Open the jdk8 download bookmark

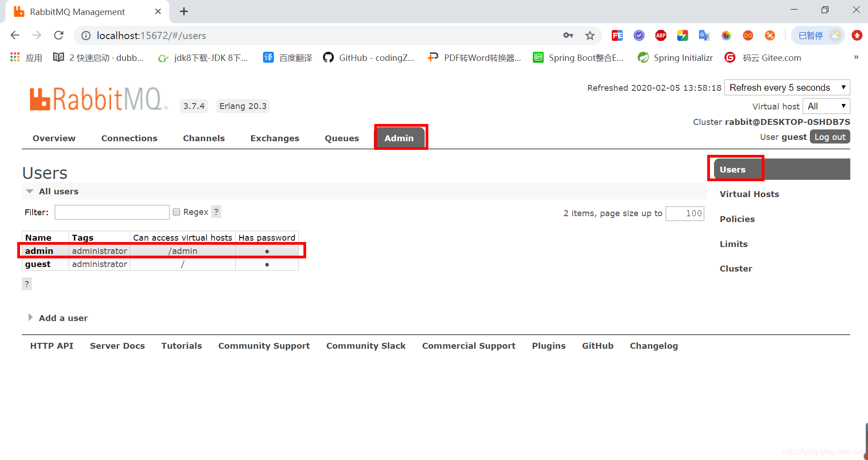pyautogui.click(x=203, y=58)
